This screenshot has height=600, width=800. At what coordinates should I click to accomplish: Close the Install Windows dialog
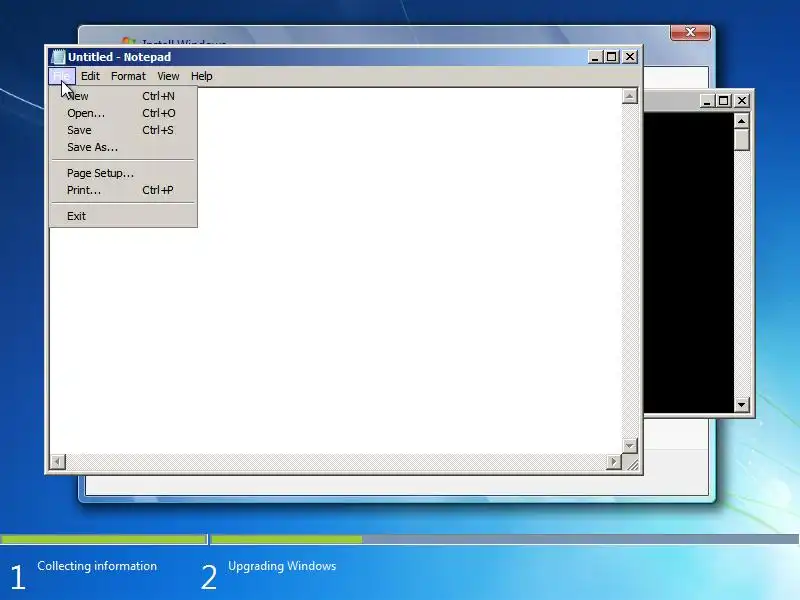coord(690,32)
